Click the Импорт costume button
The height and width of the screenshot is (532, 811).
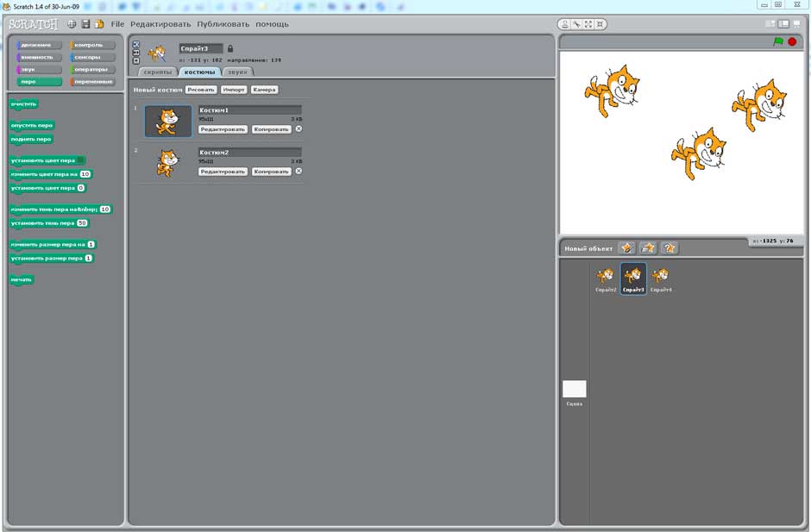click(233, 90)
